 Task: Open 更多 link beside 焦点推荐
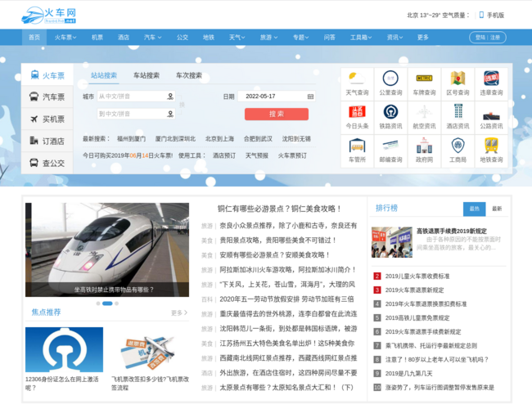tap(178, 312)
